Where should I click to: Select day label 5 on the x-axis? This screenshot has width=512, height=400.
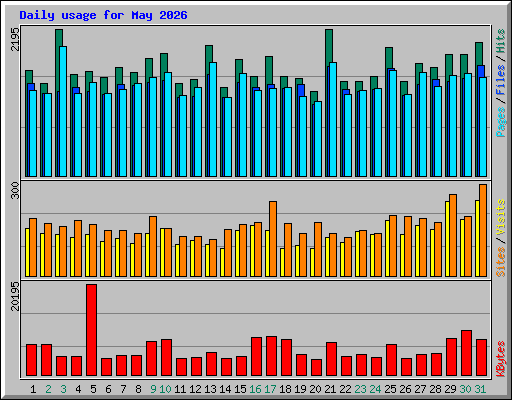[x=93, y=389]
